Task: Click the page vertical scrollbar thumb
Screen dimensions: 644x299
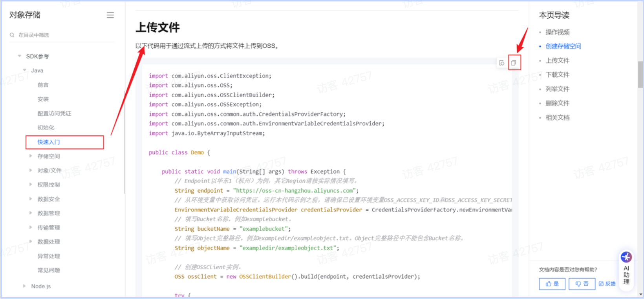Action: pyautogui.click(x=640, y=75)
